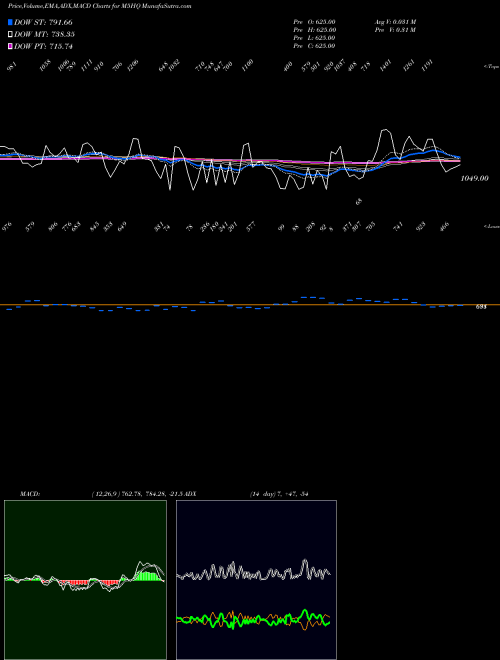
Task: Click the 'Pre H: 625.00' high value
Action: click(x=314, y=30)
